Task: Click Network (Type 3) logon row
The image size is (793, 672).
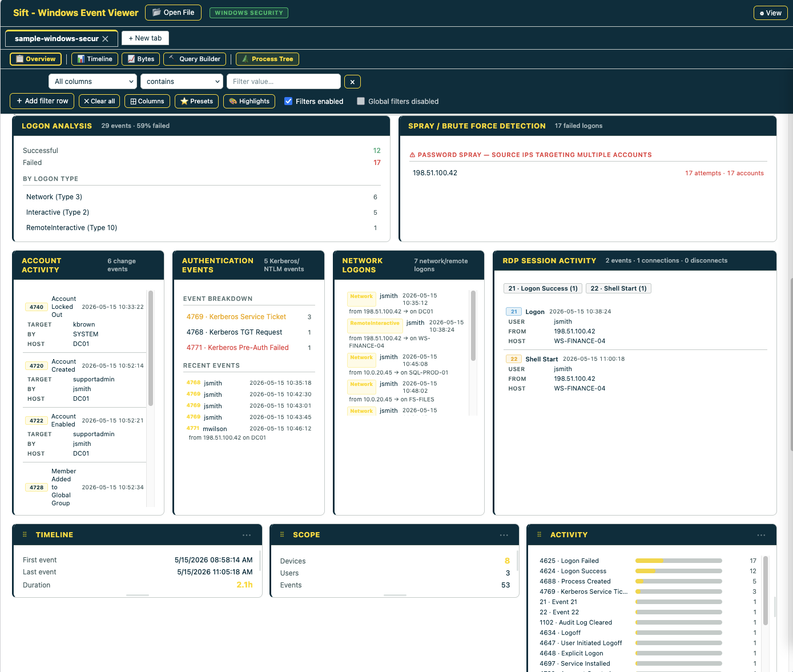Action: (x=202, y=197)
